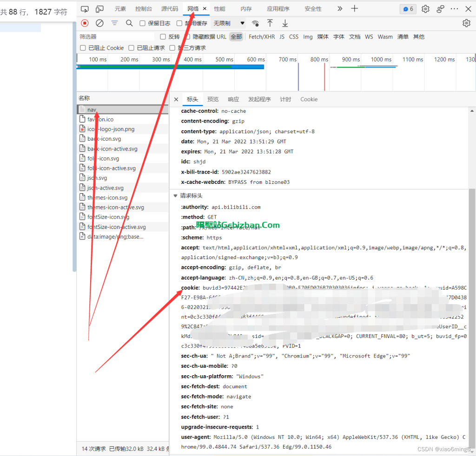Export HAR file download arrow
Image resolution: width=476 pixels, height=456 pixels.
(x=285, y=23)
